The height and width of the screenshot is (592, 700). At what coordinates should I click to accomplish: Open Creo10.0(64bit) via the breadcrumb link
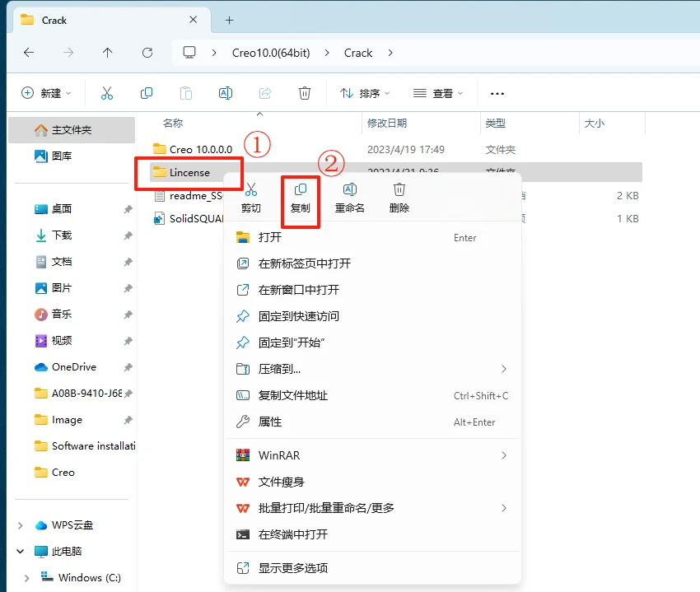tap(272, 52)
